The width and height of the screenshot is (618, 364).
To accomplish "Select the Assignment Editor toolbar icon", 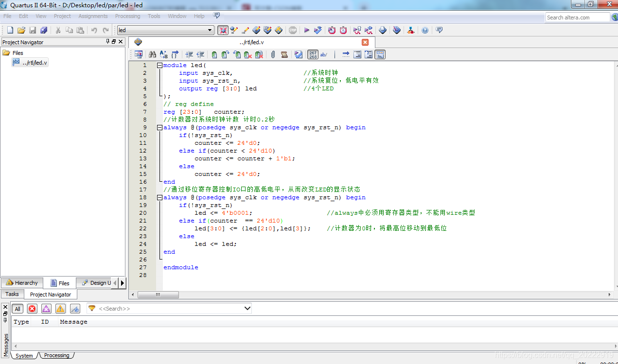I will (235, 30).
